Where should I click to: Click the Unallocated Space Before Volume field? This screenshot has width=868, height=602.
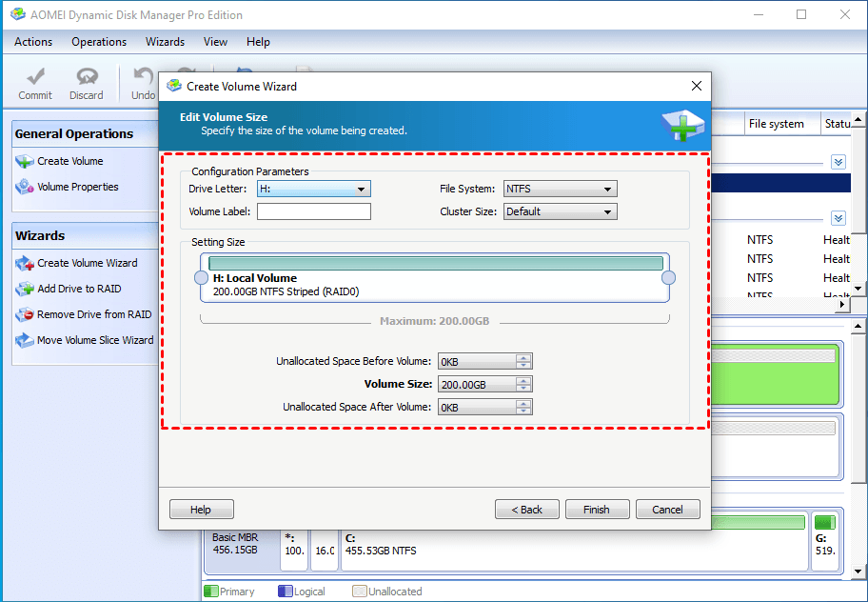(x=477, y=362)
